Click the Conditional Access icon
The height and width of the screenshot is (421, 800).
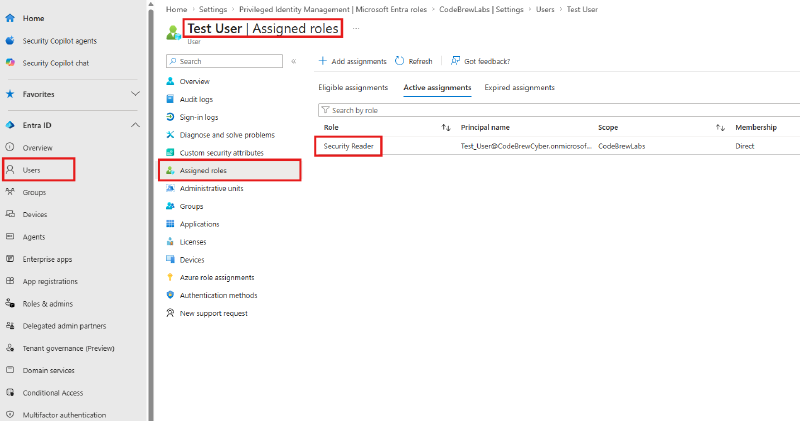pos(10,392)
